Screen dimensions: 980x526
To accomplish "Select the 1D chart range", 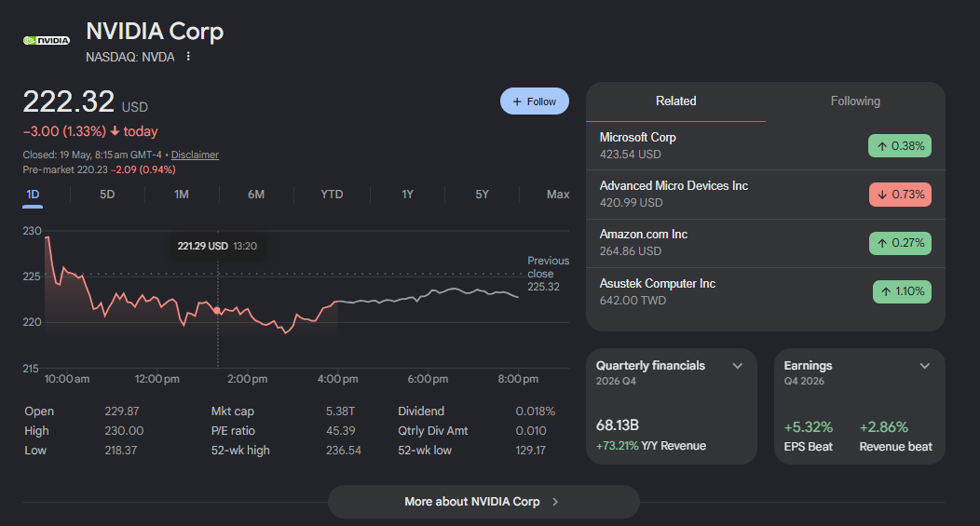I will (34, 195).
